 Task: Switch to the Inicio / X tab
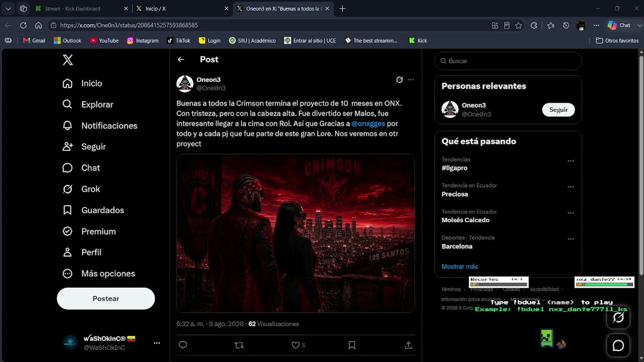(181, 9)
